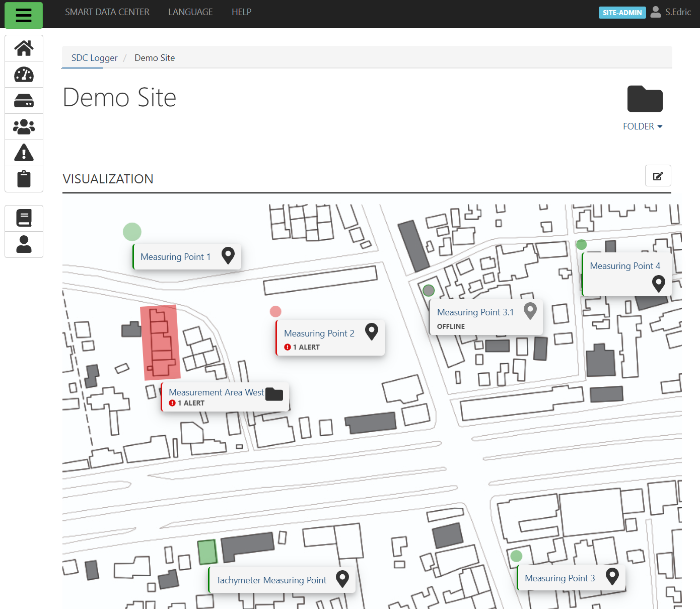
Task: Click the SDC Logger breadcrumb link
Action: [x=94, y=58]
